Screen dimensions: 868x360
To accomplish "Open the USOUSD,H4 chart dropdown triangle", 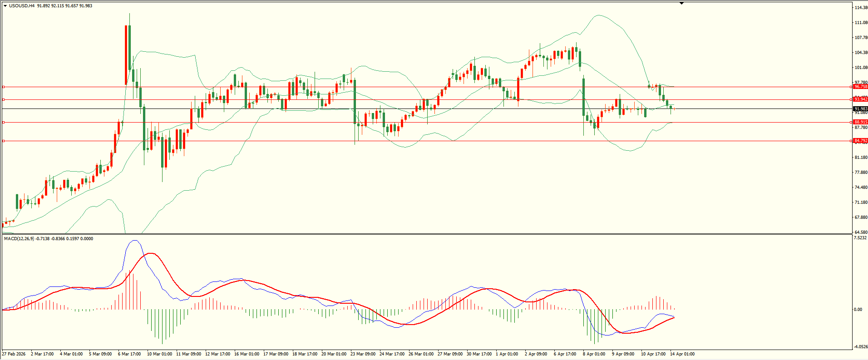I will [5, 6].
